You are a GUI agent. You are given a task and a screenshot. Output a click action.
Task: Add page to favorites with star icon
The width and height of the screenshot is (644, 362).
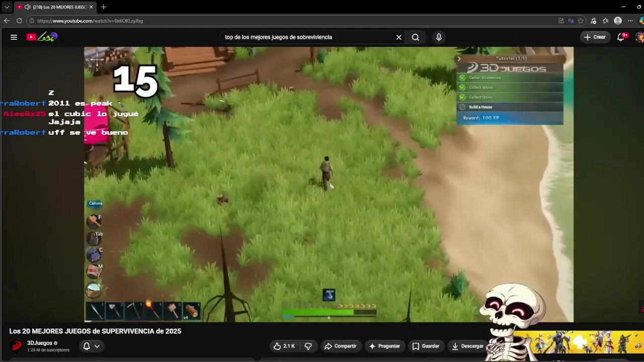[x=581, y=21]
